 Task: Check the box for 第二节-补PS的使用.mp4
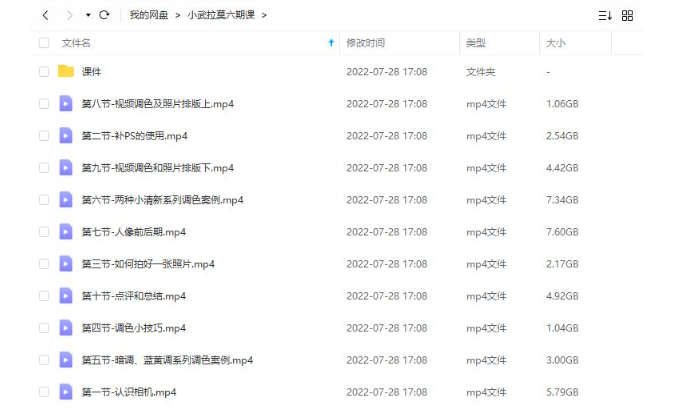(44, 136)
